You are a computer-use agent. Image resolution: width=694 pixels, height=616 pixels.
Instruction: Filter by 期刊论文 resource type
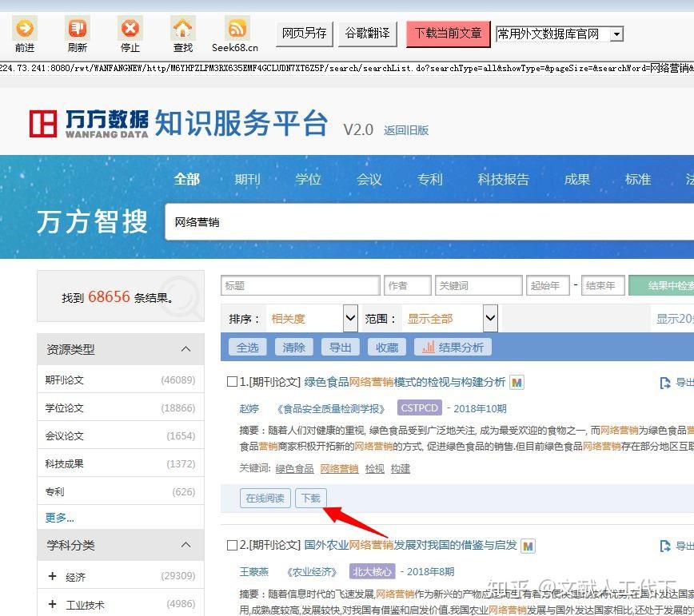pos(121,380)
